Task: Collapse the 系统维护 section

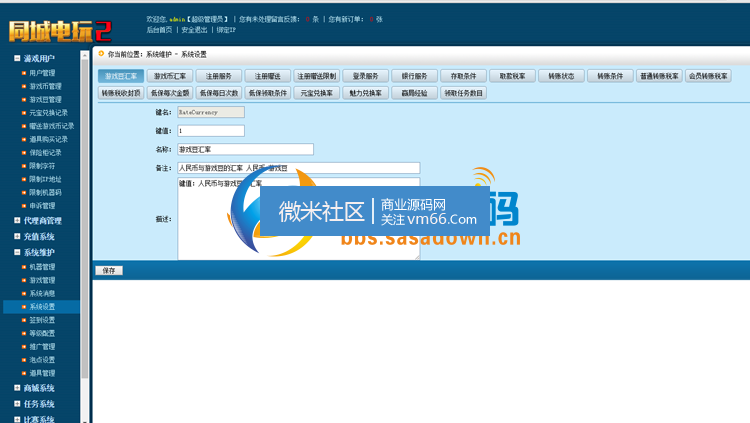Action: [x=17, y=252]
